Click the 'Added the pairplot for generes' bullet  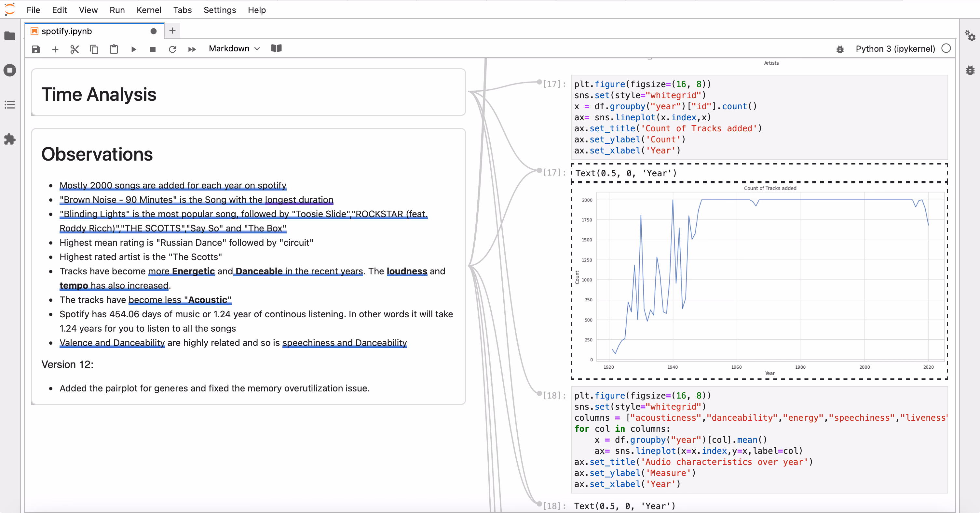click(214, 388)
